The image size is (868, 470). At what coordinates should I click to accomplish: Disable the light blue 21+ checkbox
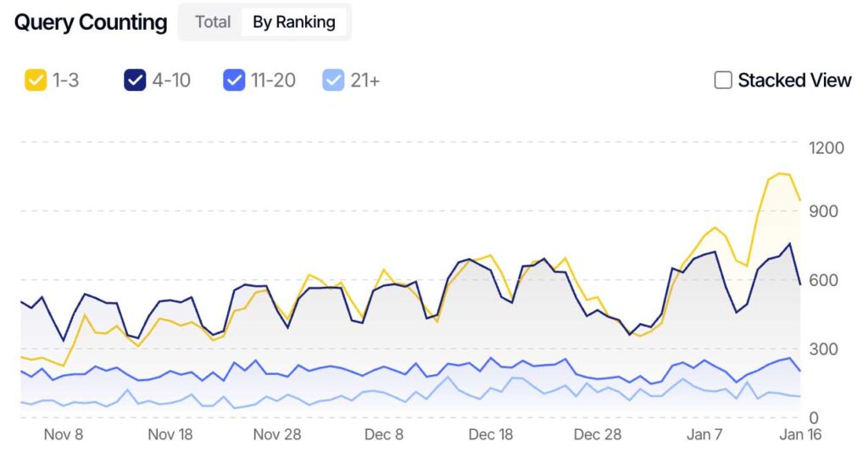(x=334, y=81)
